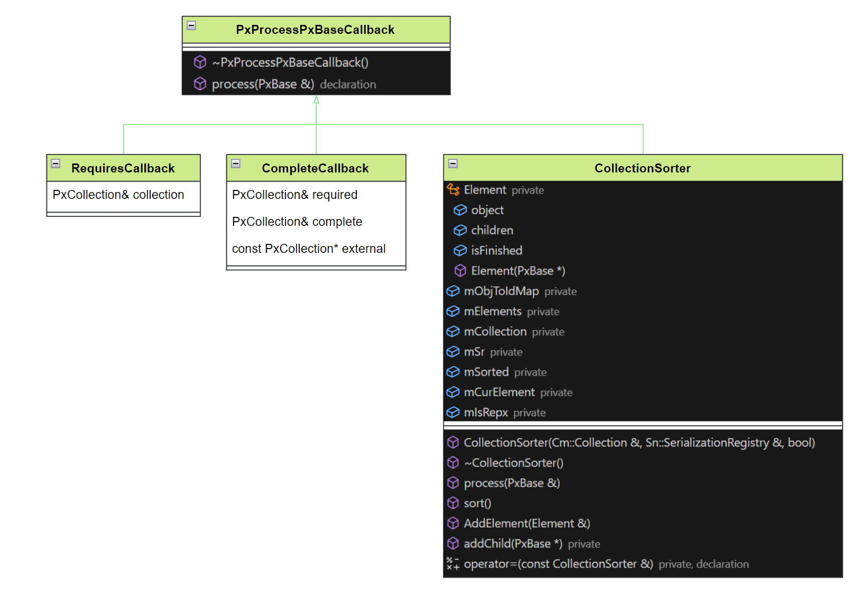
Task: Collapse the RequiresCallback class box
Action: tap(56, 163)
